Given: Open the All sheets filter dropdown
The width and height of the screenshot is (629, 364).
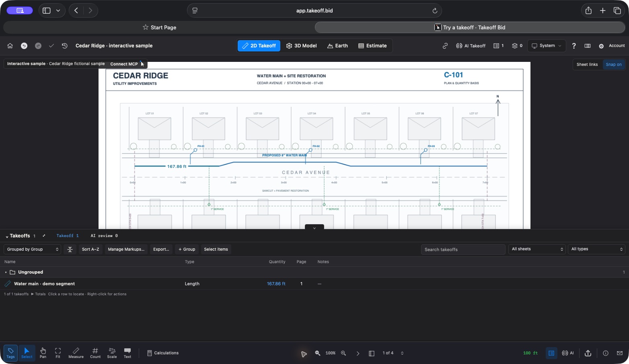Looking at the screenshot, I should [537, 249].
